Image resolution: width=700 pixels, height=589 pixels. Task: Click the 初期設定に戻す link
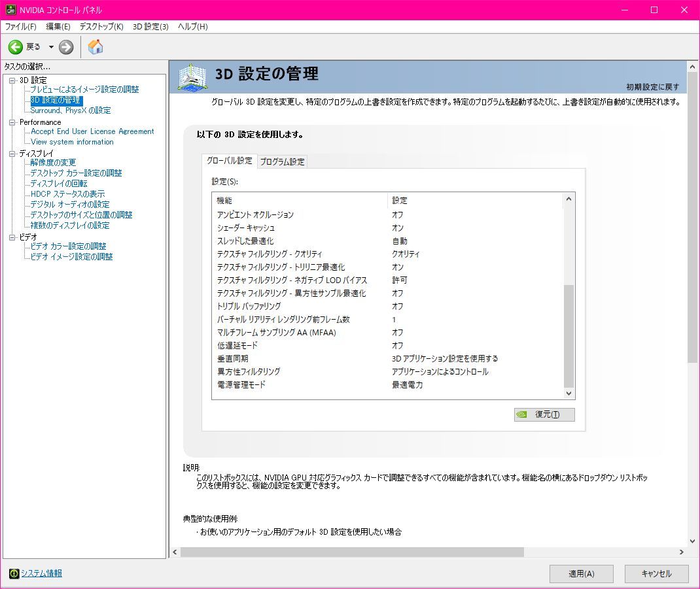pos(652,87)
